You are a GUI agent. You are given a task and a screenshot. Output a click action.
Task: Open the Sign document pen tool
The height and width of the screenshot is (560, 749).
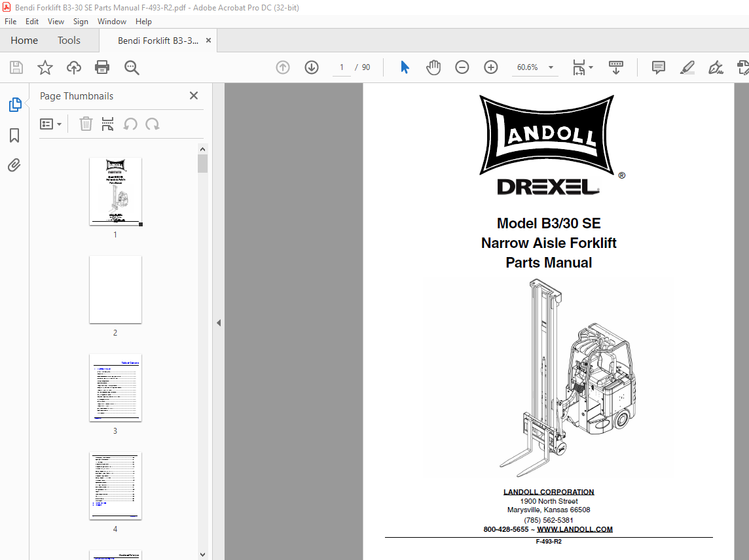716,67
